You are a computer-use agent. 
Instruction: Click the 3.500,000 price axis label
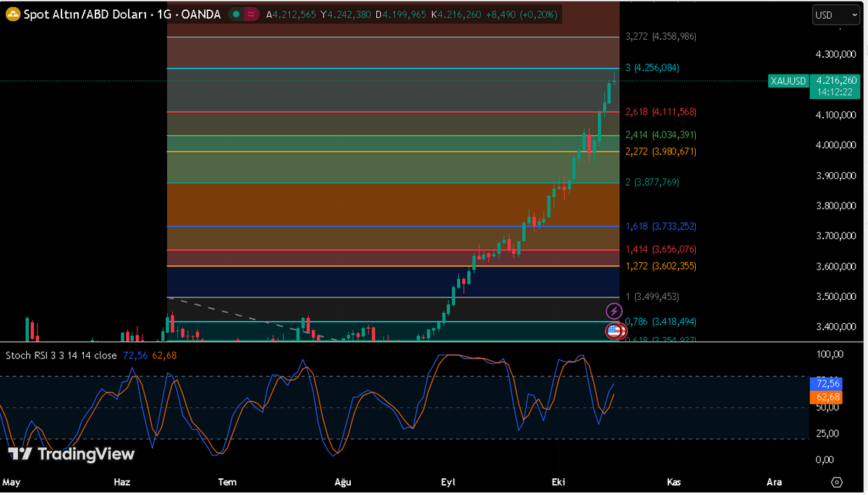(837, 296)
